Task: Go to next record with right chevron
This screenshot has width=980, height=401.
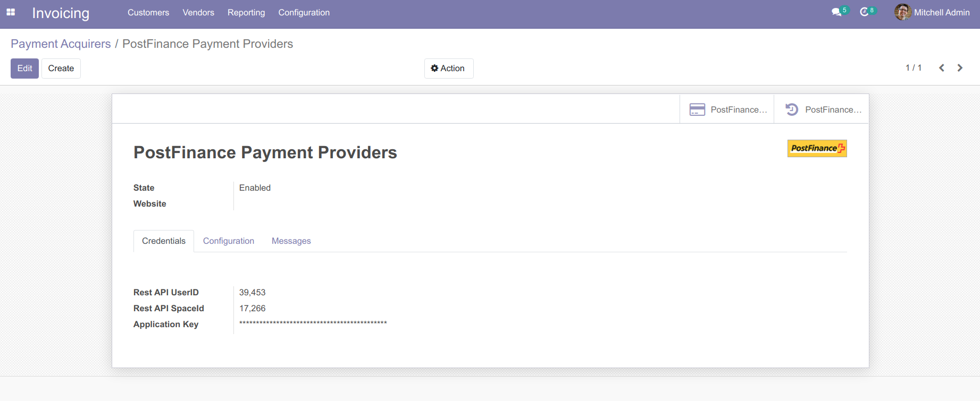Action: [960, 68]
